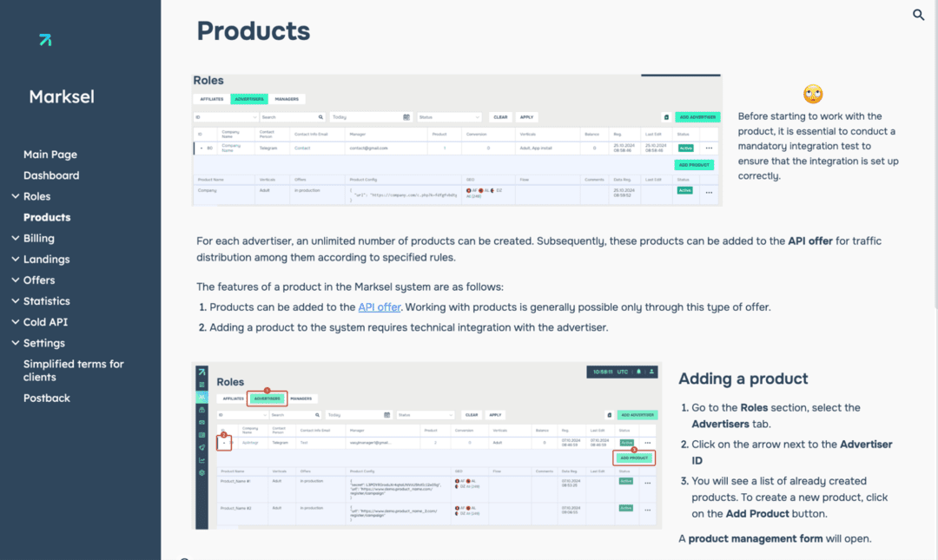Image resolution: width=938 pixels, height=560 pixels.
Task: Click the Landings label in the sidebar
Action: (47, 259)
